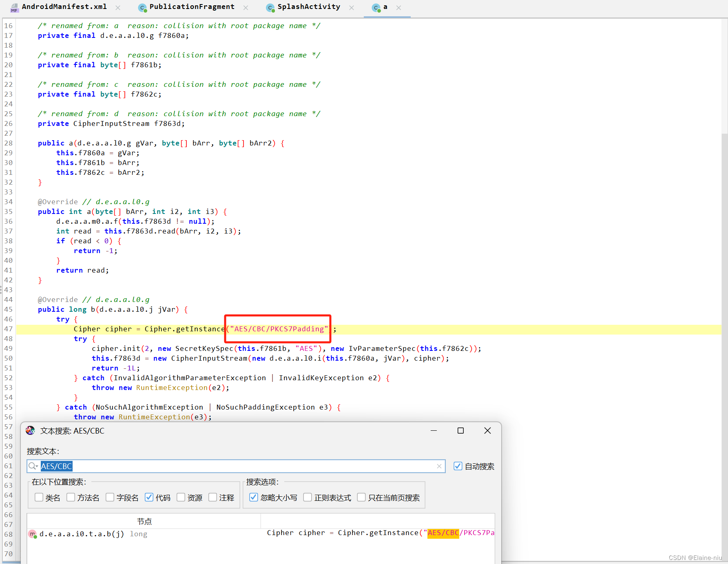Close the 文本搜索 dialog
The width and height of the screenshot is (728, 564).
(487, 430)
